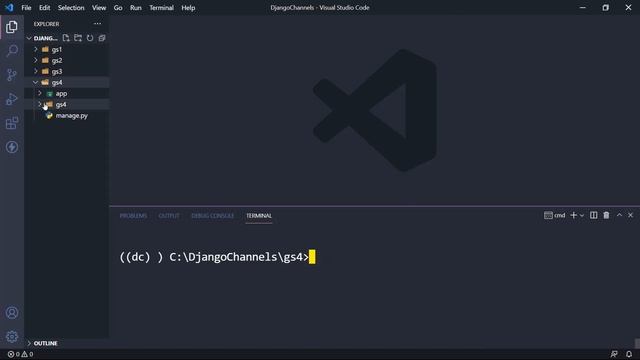Split the terminal panel
Screen dimensions: 640x360
click(x=593, y=215)
